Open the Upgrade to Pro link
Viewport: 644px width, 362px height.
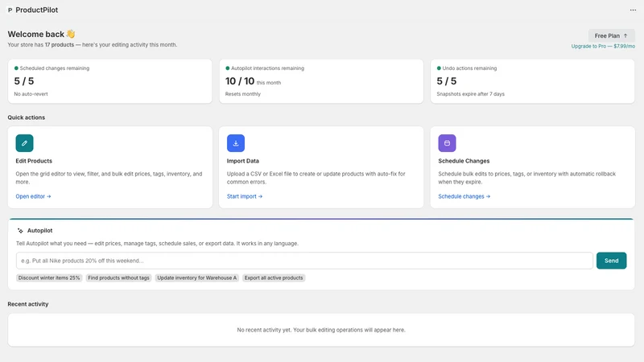[603, 47]
